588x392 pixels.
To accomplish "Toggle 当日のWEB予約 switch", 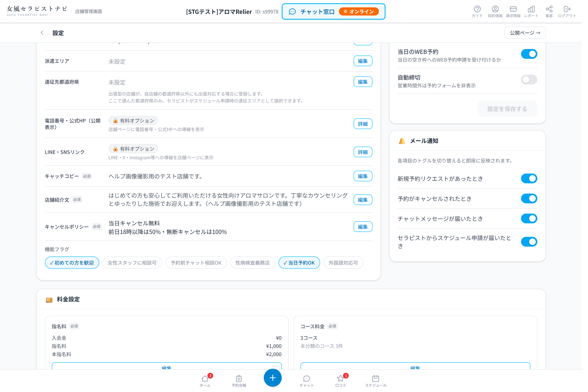I will tap(535, 54).
